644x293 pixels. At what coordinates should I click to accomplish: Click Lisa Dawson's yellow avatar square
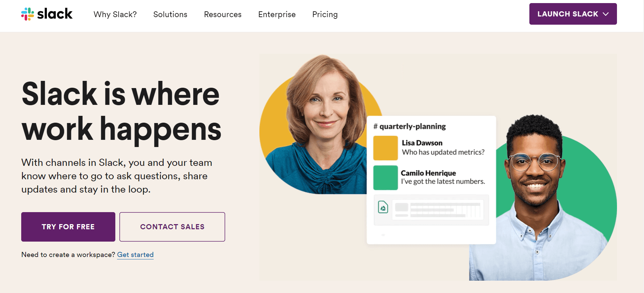(x=385, y=148)
